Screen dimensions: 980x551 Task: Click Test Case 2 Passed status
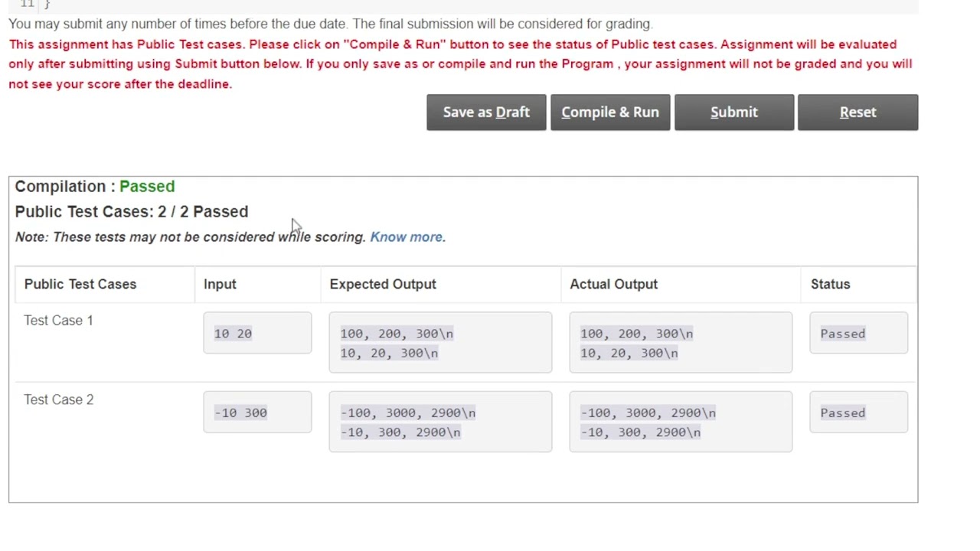coord(858,413)
